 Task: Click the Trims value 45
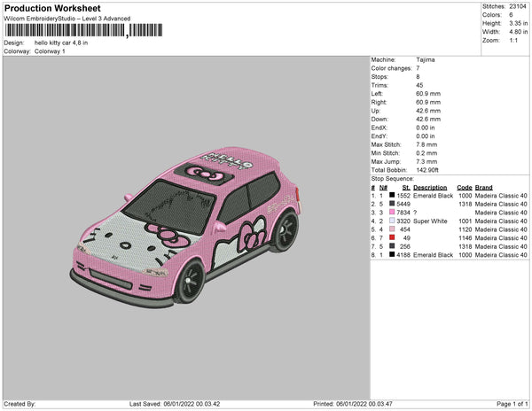[x=419, y=85]
